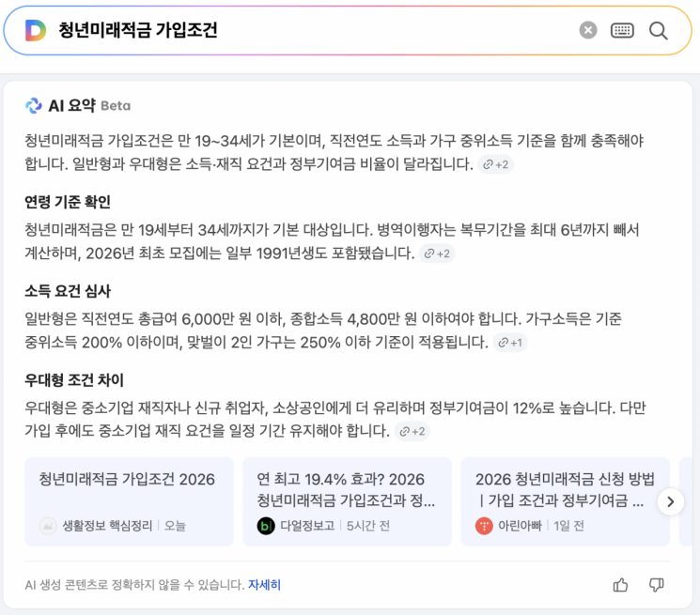Screen dimensions: 700x615
Task: Click the Daum D logo
Action: (36, 30)
